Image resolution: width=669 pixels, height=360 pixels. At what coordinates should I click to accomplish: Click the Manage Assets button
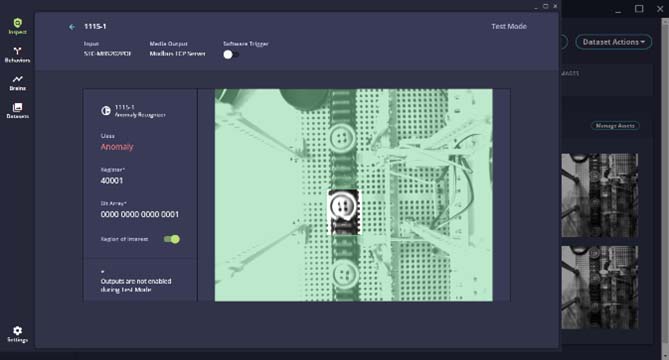tap(615, 126)
